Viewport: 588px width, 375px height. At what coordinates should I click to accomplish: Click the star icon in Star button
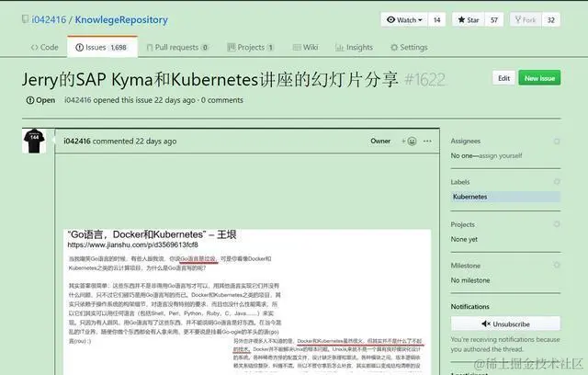tap(461, 19)
